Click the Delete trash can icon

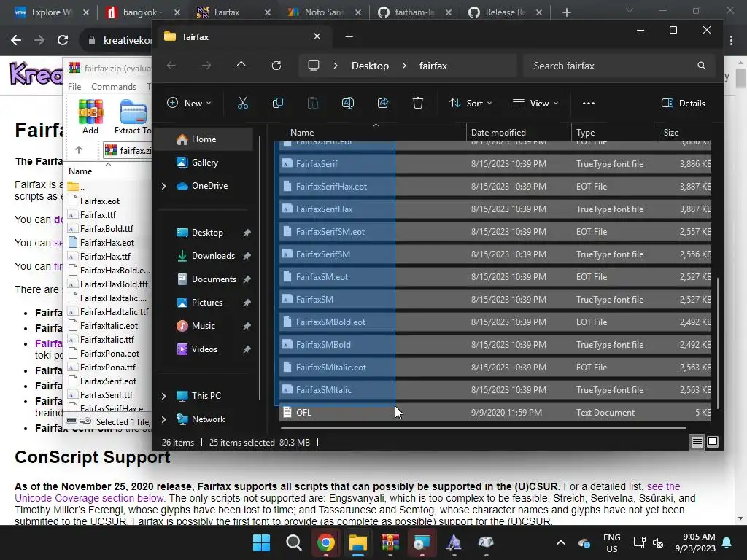[418, 103]
